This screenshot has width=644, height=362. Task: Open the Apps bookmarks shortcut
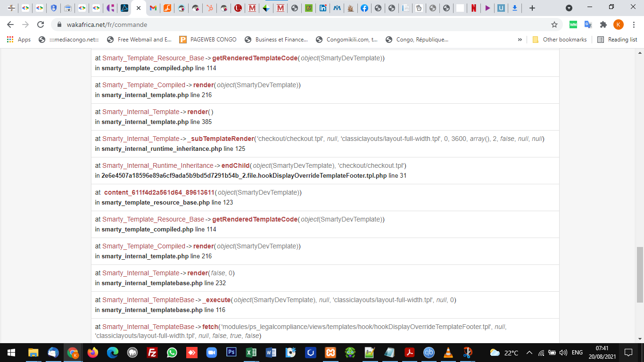point(19,40)
